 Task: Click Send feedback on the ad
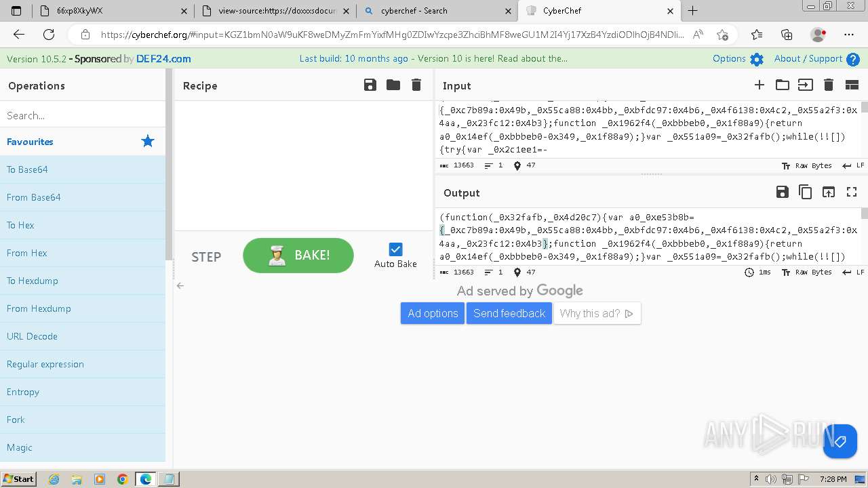point(509,313)
